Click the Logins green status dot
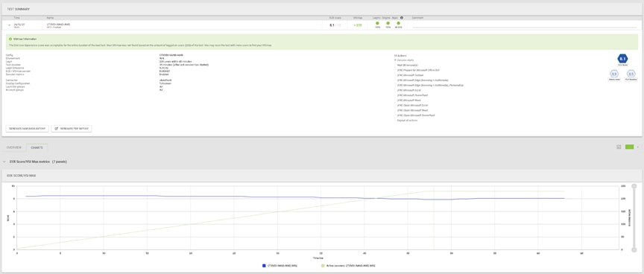This screenshot has height=274, width=644. click(377, 23)
